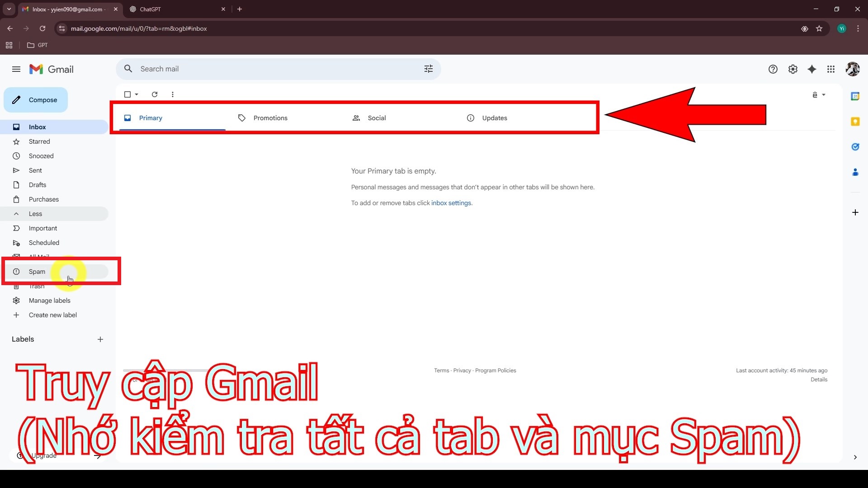
Task: Show search options filter icon
Action: click(x=428, y=69)
